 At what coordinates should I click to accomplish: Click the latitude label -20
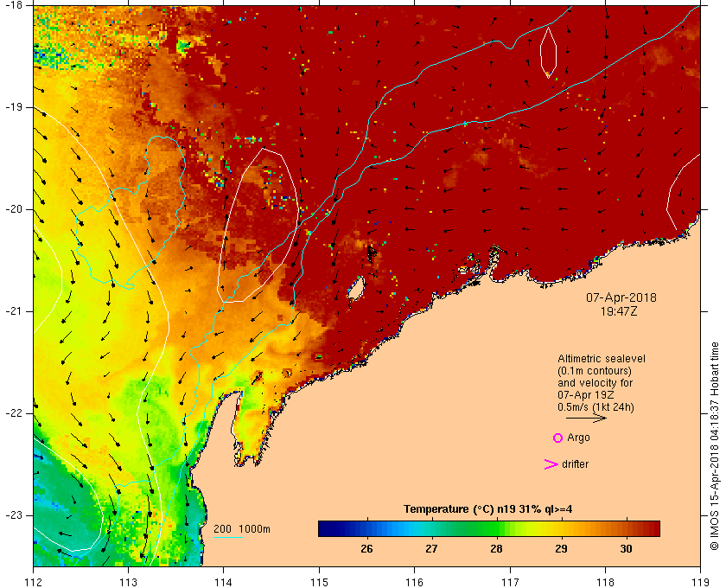(x=13, y=209)
